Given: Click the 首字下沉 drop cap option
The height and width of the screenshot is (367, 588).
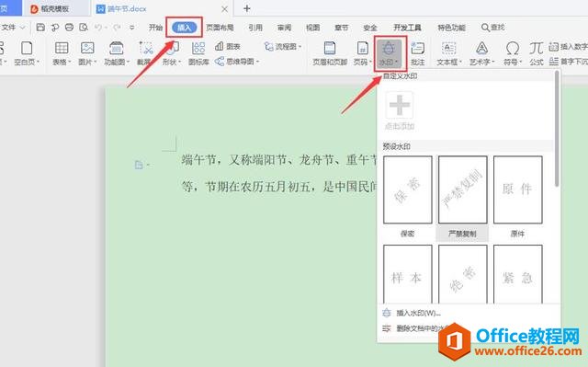Looking at the screenshot, I should click(x=568, y=62).
